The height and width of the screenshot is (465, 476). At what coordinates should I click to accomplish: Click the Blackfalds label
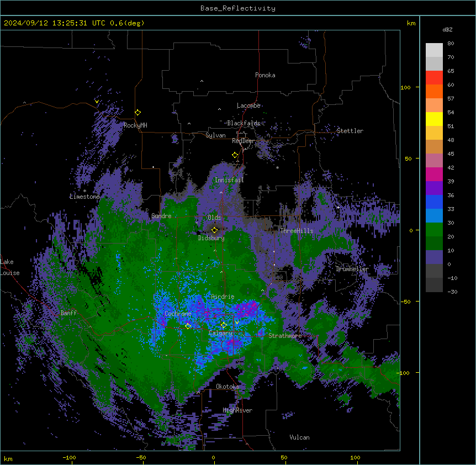pyautogui.click(x=244, y=123)
